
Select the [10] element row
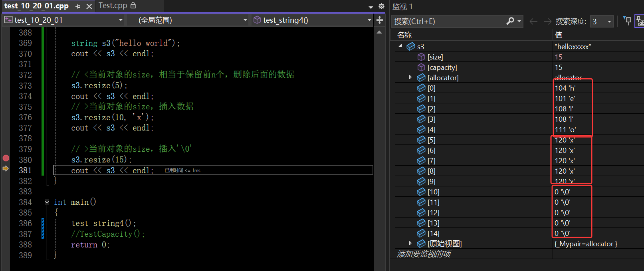pyautogui.click(x=519, y=192)
